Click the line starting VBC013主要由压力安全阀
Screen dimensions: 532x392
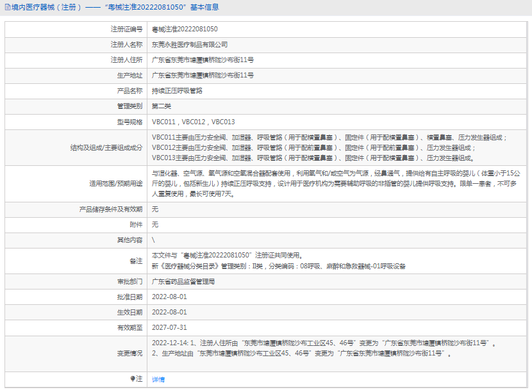[x=313, y=158]
